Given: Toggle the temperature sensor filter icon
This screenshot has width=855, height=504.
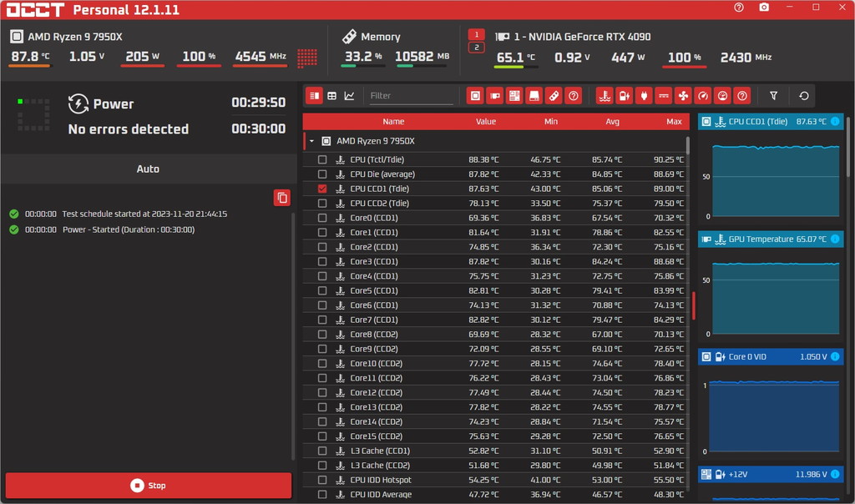Looking at the screenshot, I should tap(605, 96).
